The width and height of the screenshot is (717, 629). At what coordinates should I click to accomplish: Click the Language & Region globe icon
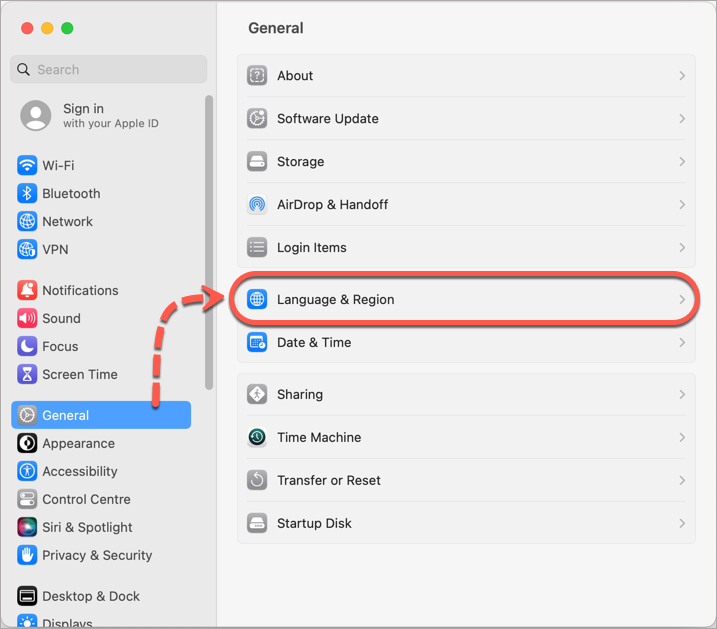coord(257,299)
